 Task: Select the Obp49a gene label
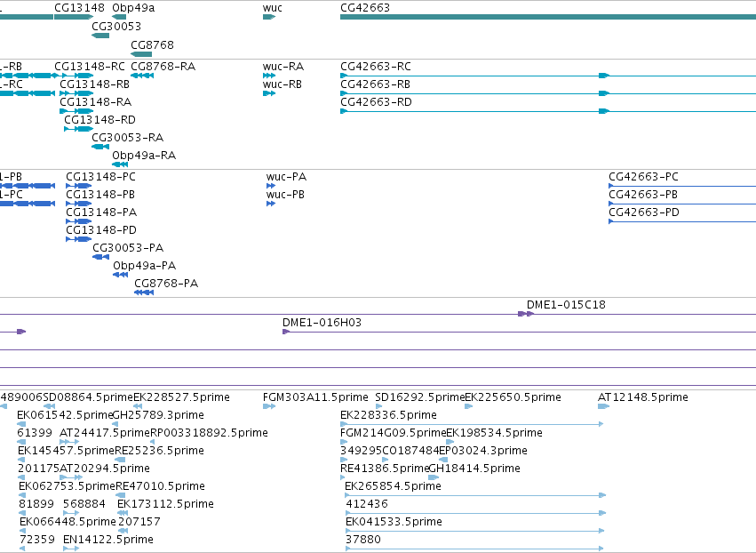(133, 8)
